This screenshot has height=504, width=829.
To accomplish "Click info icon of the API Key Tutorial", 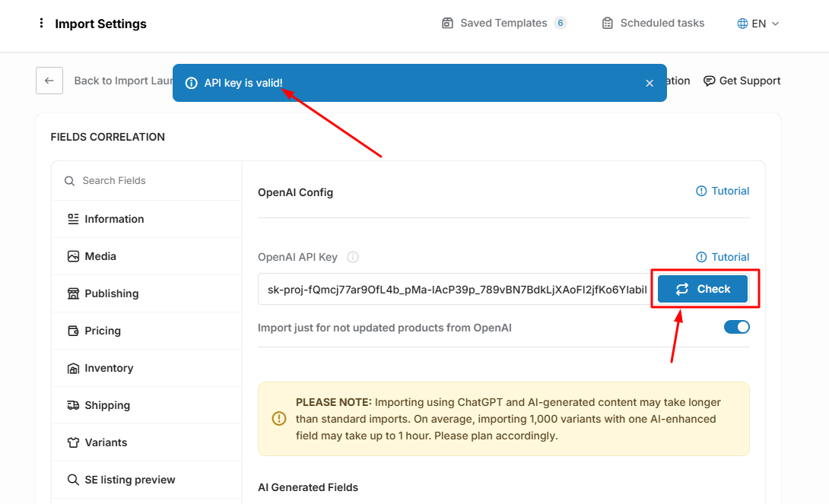I will click(x=701, y=257).
